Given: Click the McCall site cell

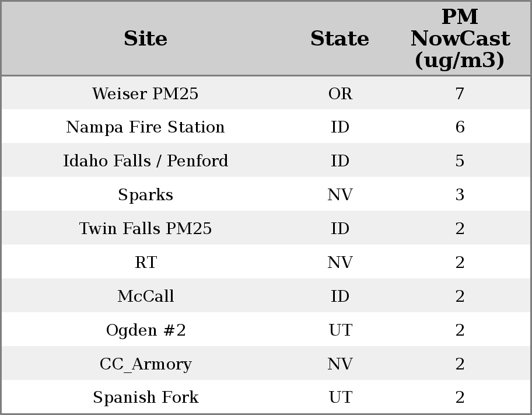Looking at the screenshot, I should pos(145,297).
